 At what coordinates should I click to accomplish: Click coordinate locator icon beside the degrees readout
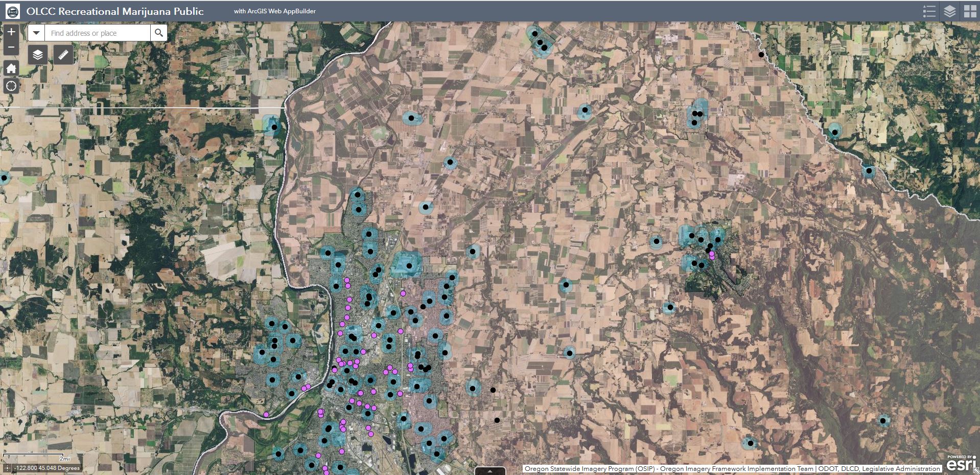tap(7, 468)
